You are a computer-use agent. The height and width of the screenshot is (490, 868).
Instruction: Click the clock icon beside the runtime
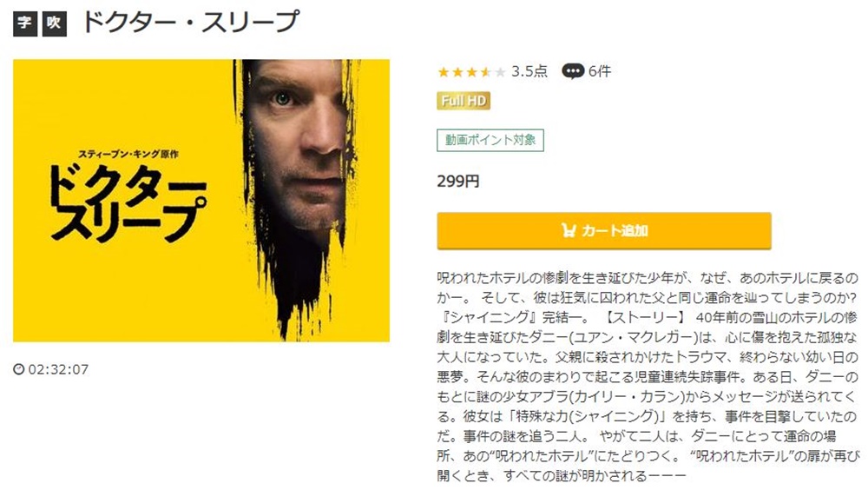[19, 369]
